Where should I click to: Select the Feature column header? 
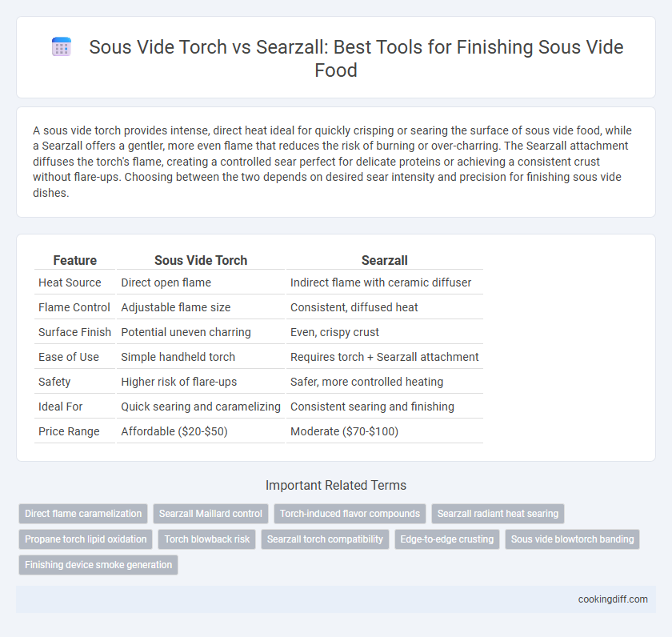coord(74,260)
